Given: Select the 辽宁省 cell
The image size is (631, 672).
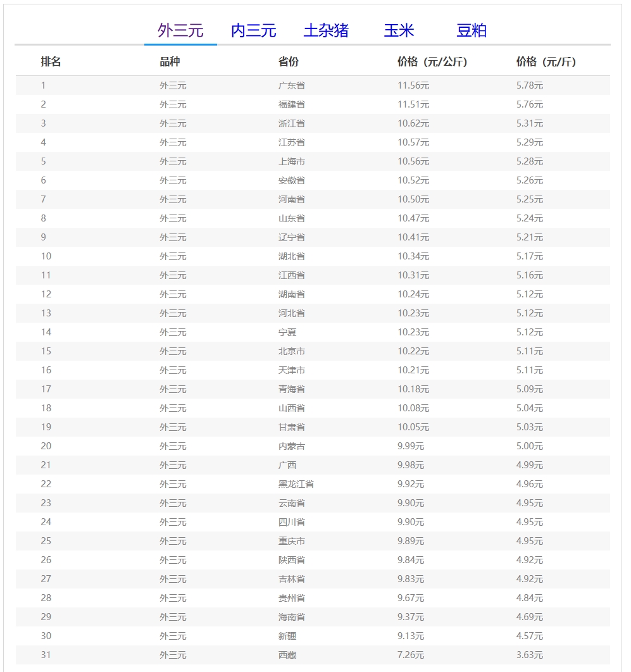Looking at the screenshot, I should click(x=292, y=237).
